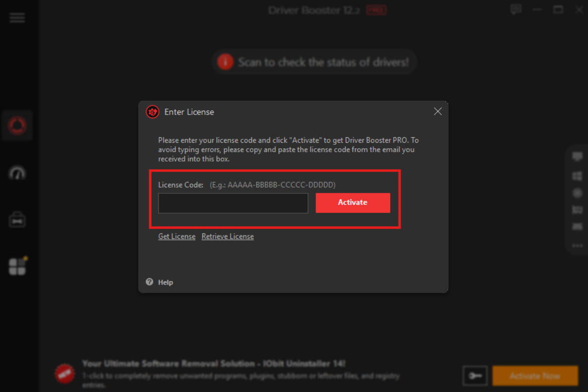Open the hamburger menu at top left
588x392 pixels.
17,18
